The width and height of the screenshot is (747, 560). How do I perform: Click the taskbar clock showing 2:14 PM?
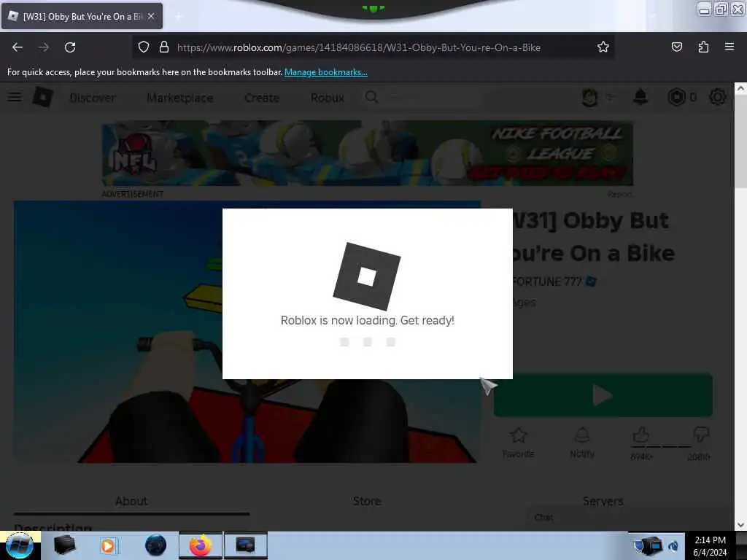coord(710,545)
